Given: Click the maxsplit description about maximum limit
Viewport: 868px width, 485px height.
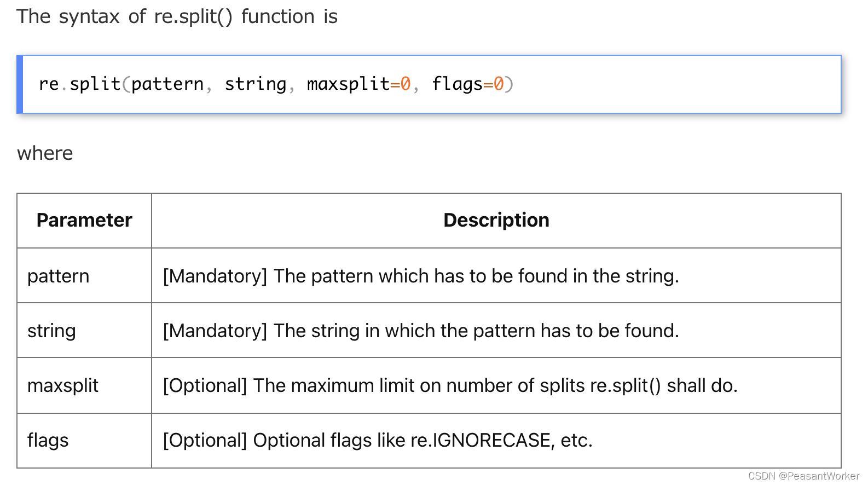Looking at the screenshot, I should pos(450,385).
